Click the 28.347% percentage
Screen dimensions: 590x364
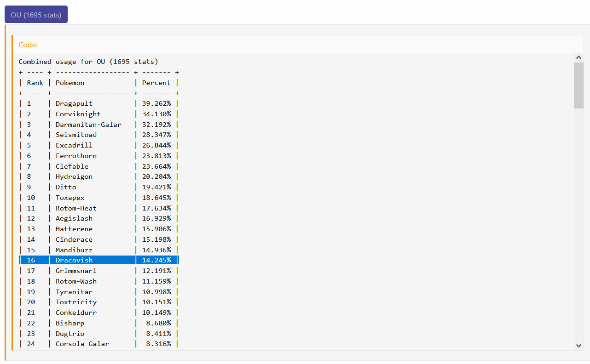pyautogui.click(x=156, y=135)
